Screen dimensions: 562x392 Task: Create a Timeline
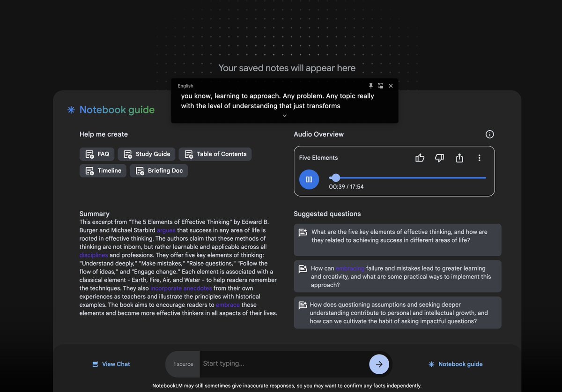click(103, 171)
